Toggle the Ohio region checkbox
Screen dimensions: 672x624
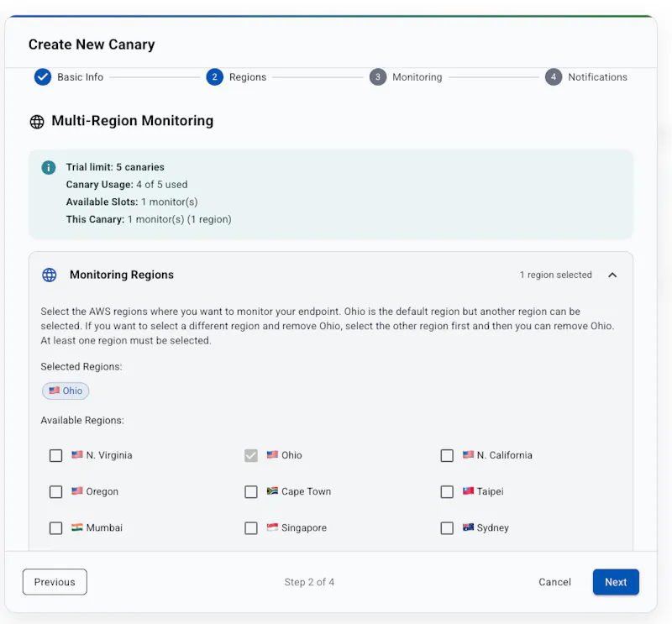(x=251, y=455)
